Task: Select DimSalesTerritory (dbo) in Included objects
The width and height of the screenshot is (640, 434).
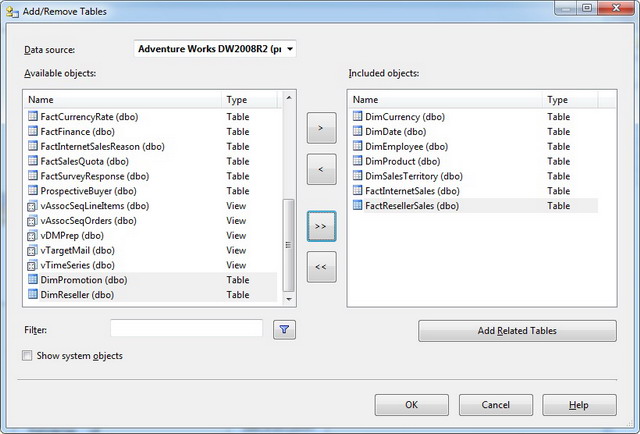Action: tap(474, 176)
